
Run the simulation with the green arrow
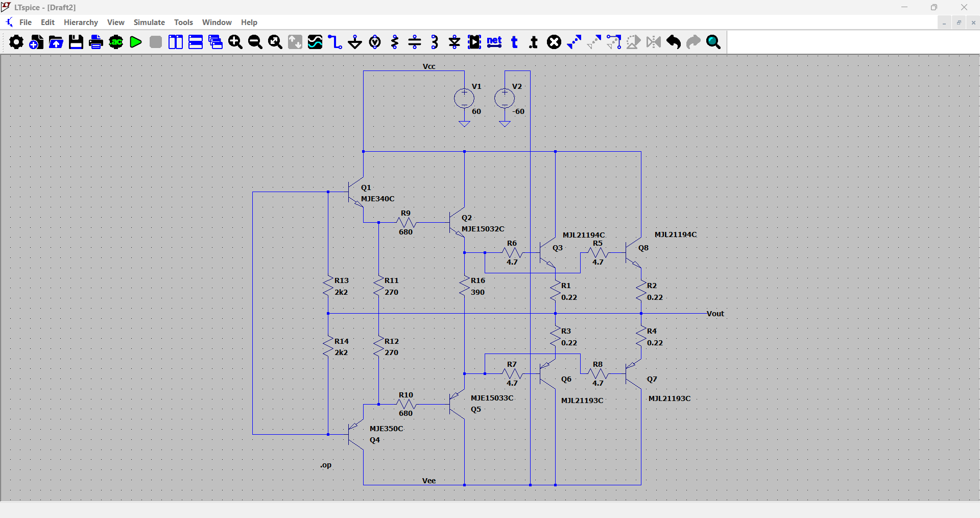click(x=136, y=42)
